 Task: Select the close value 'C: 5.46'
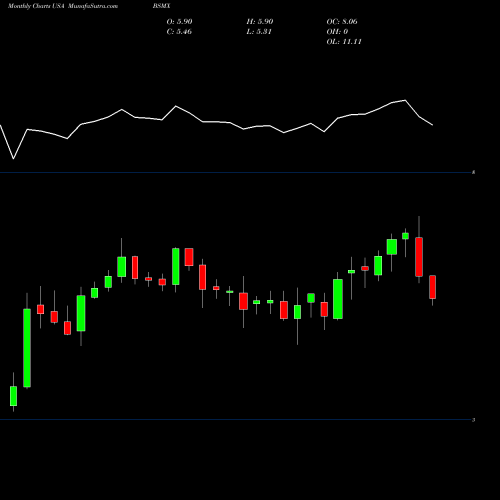point(179,31)
